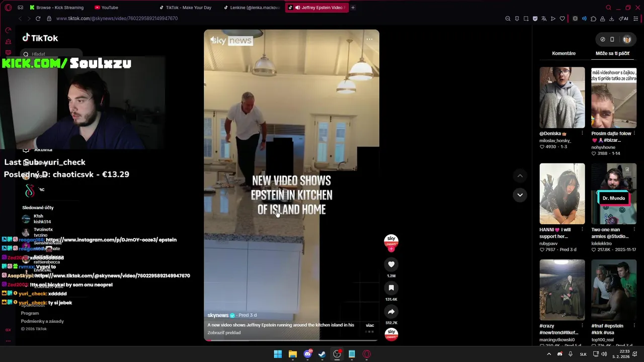Switch to the YouTube browser tab
Image resolution: width=644 pixels, height=362 pixels.
click(x=107, y=8)
